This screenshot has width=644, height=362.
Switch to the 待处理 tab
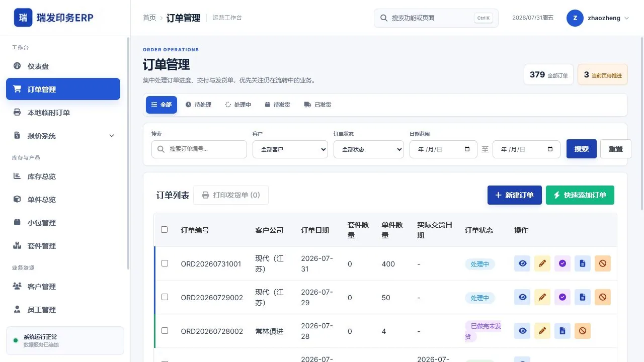198,105
